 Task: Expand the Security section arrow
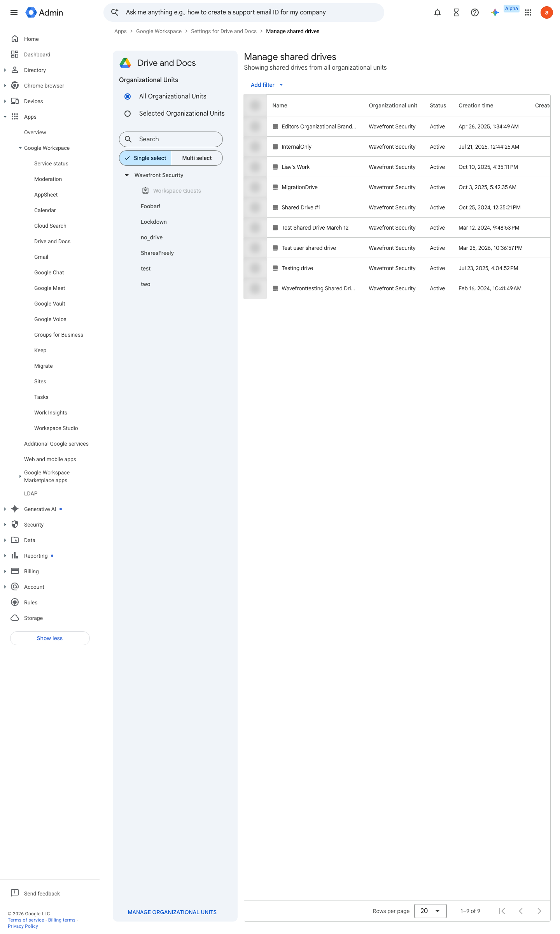(5, 525)
